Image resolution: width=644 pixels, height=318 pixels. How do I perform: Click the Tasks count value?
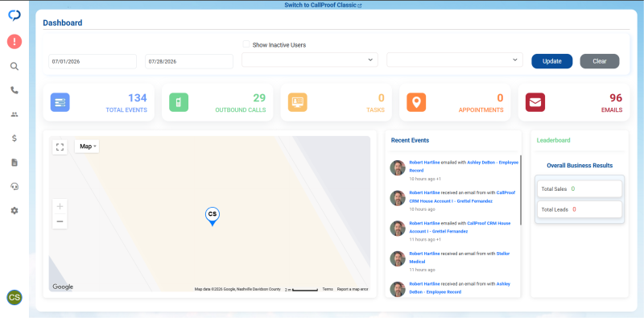click(381, 97)
